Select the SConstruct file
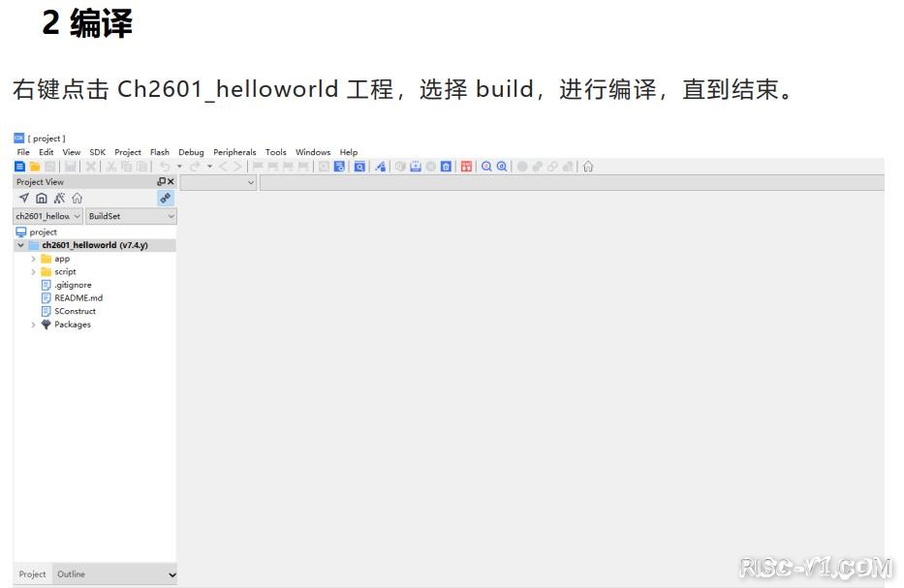904x588 pixels. click(x=75, y=311)
